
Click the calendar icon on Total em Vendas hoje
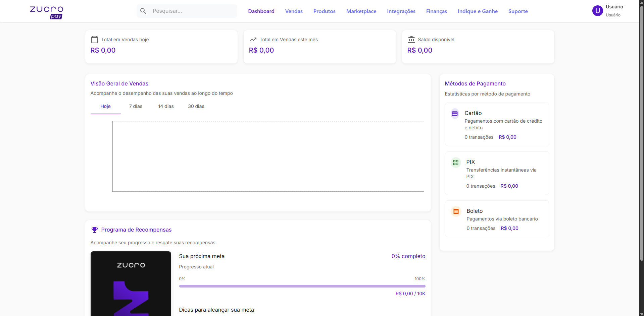[95, 39]
